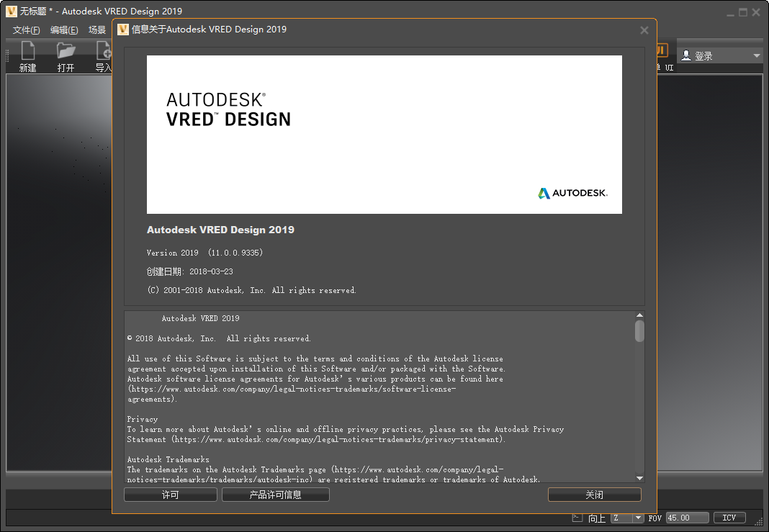Click the '© 2018 Autodesk, Inc.' line in license text
769x532 pixels.
pos(219,338)
